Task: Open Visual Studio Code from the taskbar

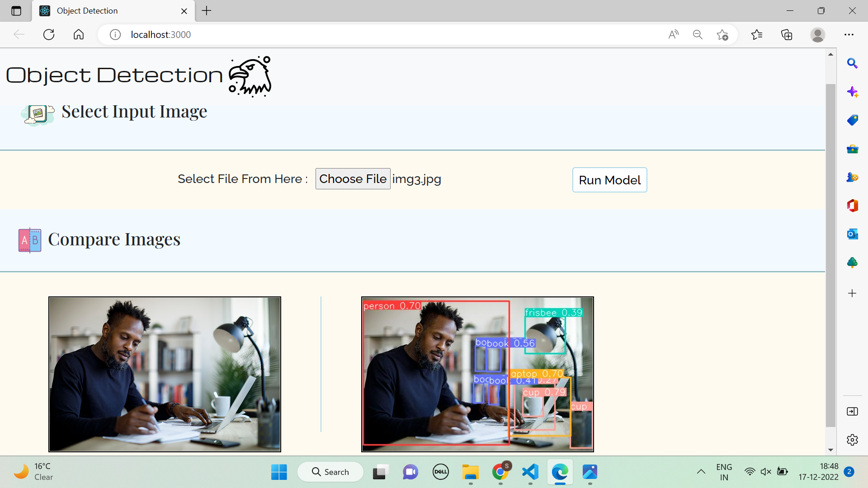Action: click(x=530, y=472)
